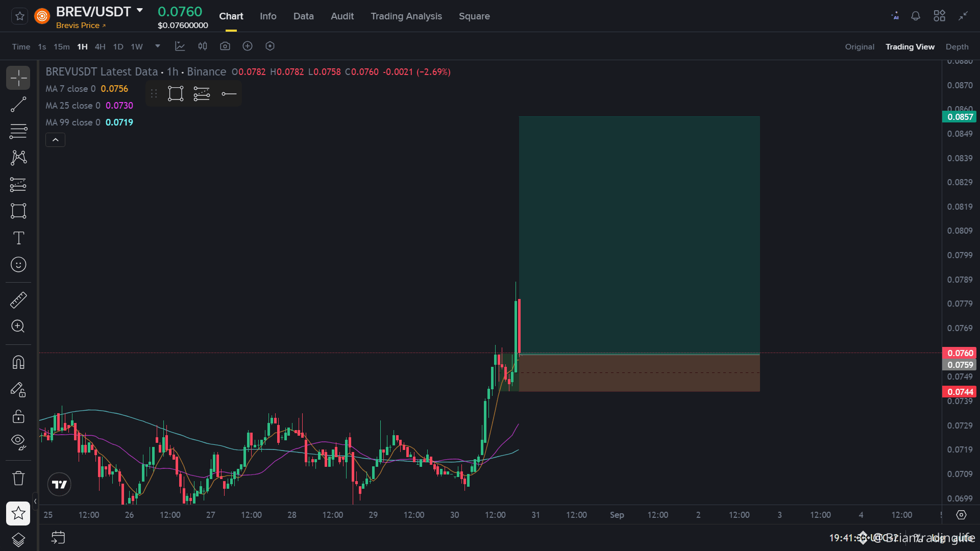980x551 pixels.
Task: Select the rectangle shape tool in sidebar
Action: tap(18, 211)
